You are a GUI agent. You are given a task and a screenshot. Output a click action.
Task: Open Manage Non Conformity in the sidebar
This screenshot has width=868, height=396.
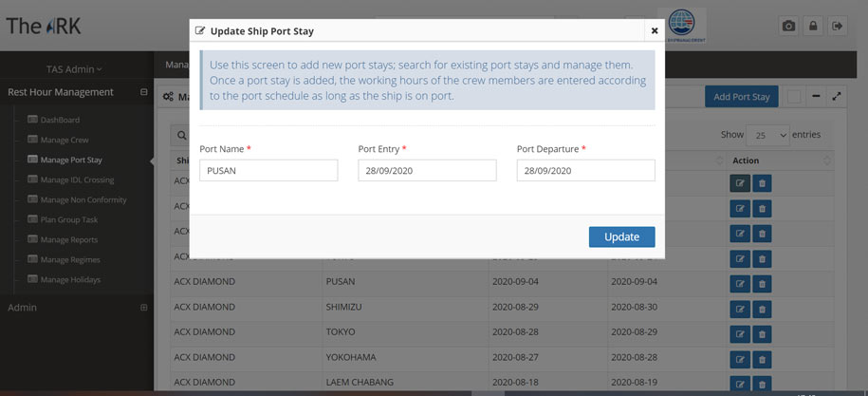coord(77,199)
